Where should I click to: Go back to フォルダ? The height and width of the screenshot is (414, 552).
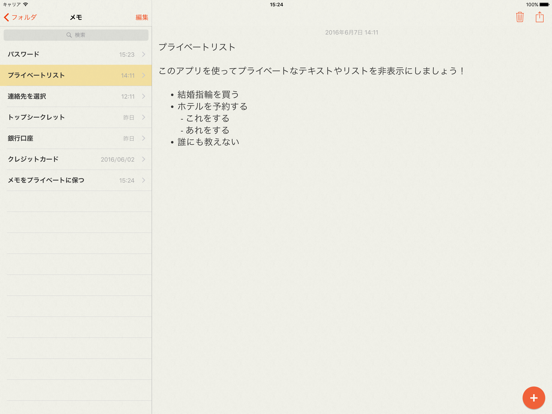[20, 17]
